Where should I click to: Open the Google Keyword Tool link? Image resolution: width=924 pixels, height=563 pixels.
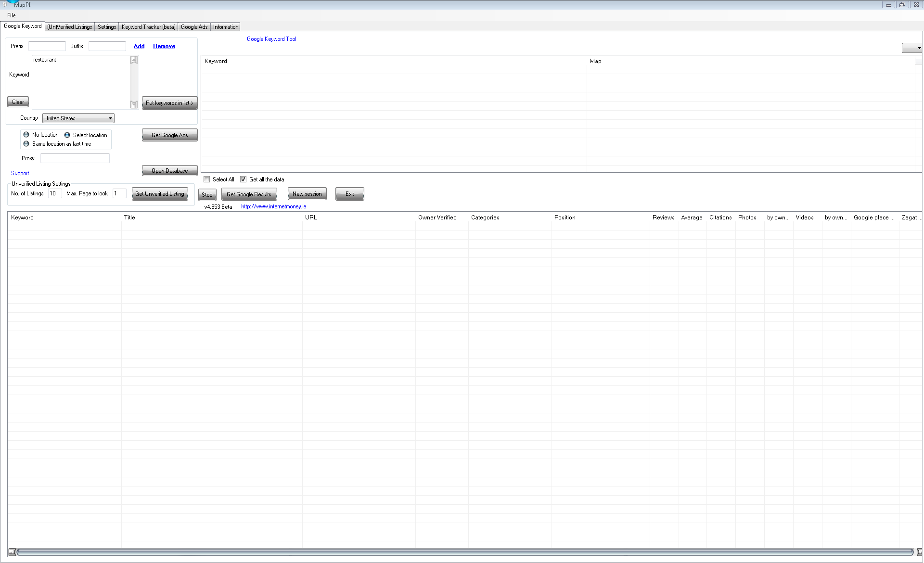click(x=271, y=39)
